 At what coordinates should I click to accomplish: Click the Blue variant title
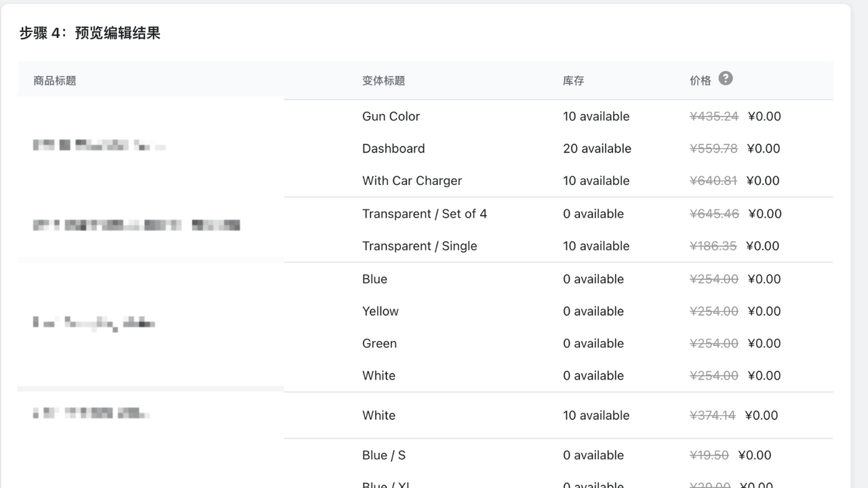[x=375, y=279]
